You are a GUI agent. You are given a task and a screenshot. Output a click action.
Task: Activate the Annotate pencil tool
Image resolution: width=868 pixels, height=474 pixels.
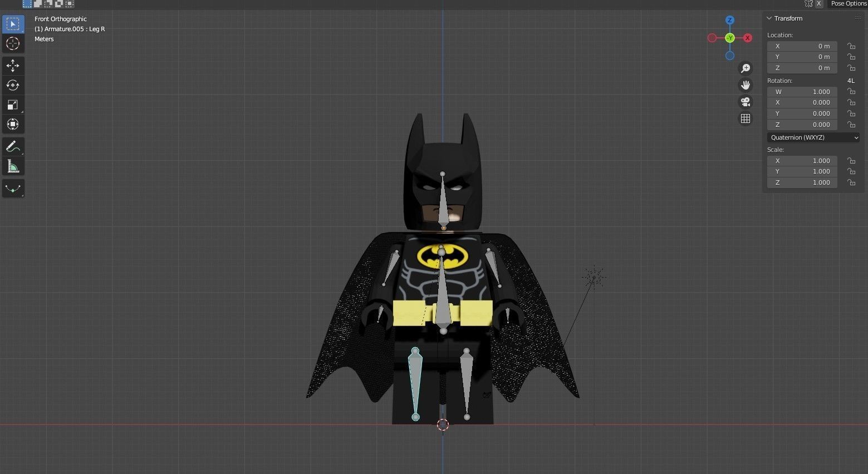13,147
